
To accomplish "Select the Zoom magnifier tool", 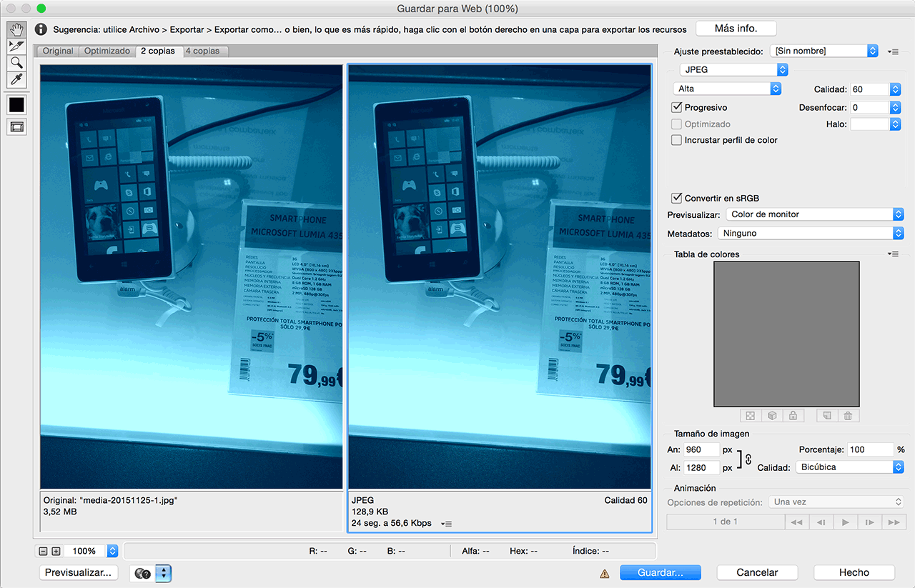I will [x=16, y=62].
